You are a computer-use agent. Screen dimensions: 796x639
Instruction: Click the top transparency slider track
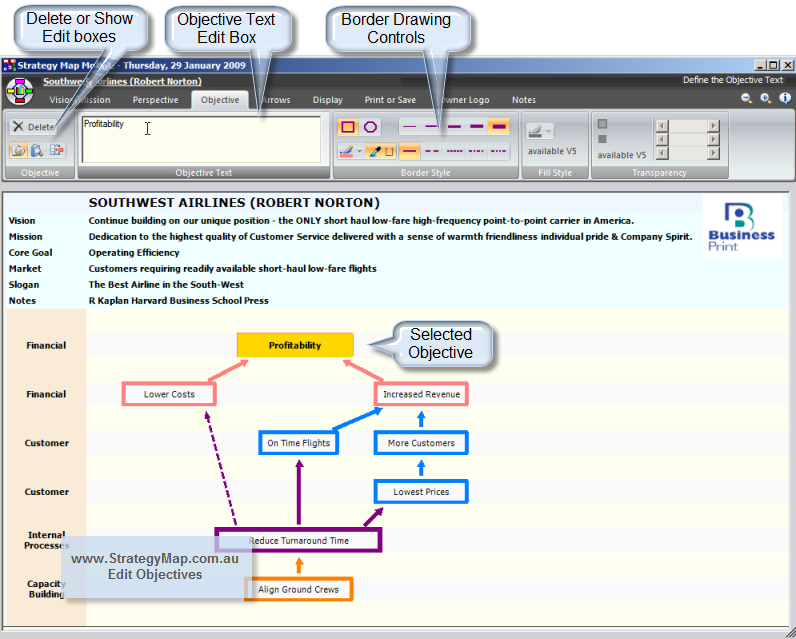688,125
